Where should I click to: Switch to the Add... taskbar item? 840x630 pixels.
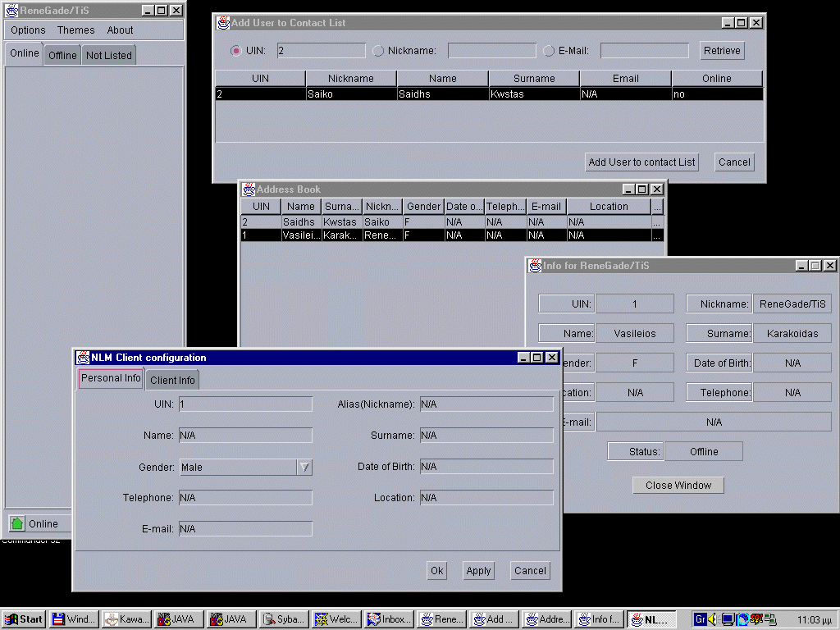493,619
